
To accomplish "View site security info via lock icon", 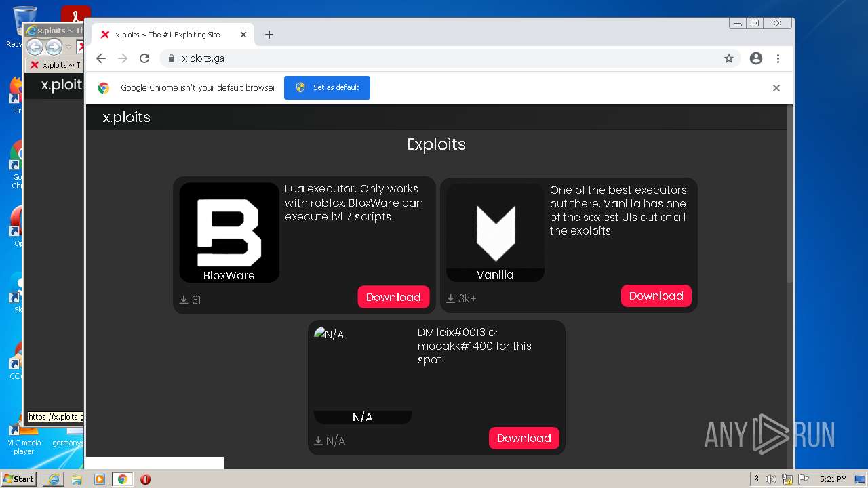I will 171,58.
